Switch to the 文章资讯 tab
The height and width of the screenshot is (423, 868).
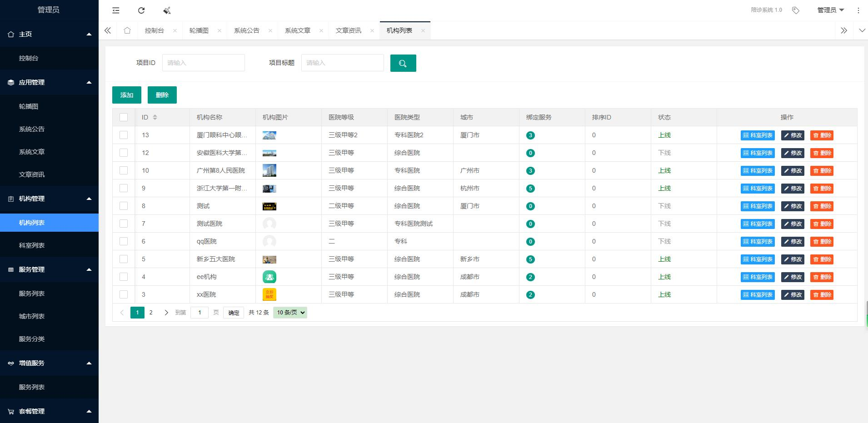[x=349, y=30]
